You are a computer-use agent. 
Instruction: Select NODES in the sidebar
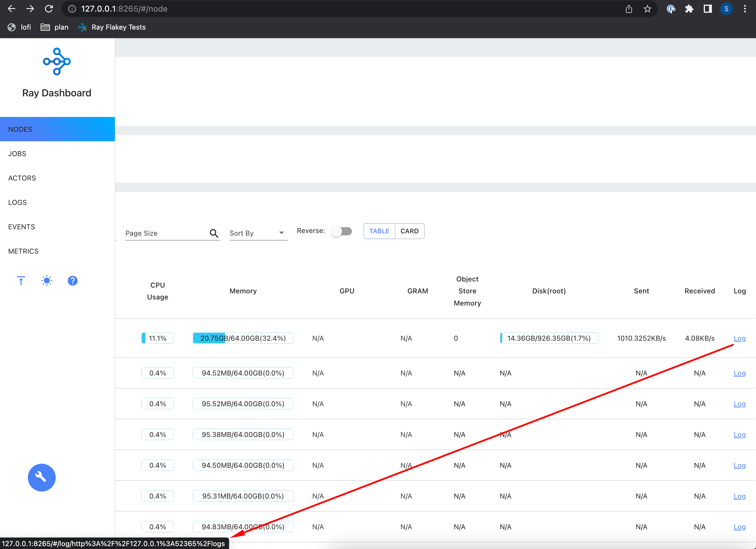coord(57,129)
